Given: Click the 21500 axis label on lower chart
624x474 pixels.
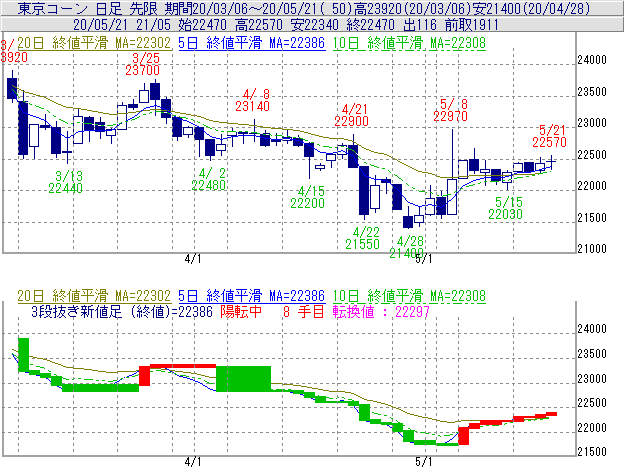Looking at the screenshot, I should tap(592, 452).
